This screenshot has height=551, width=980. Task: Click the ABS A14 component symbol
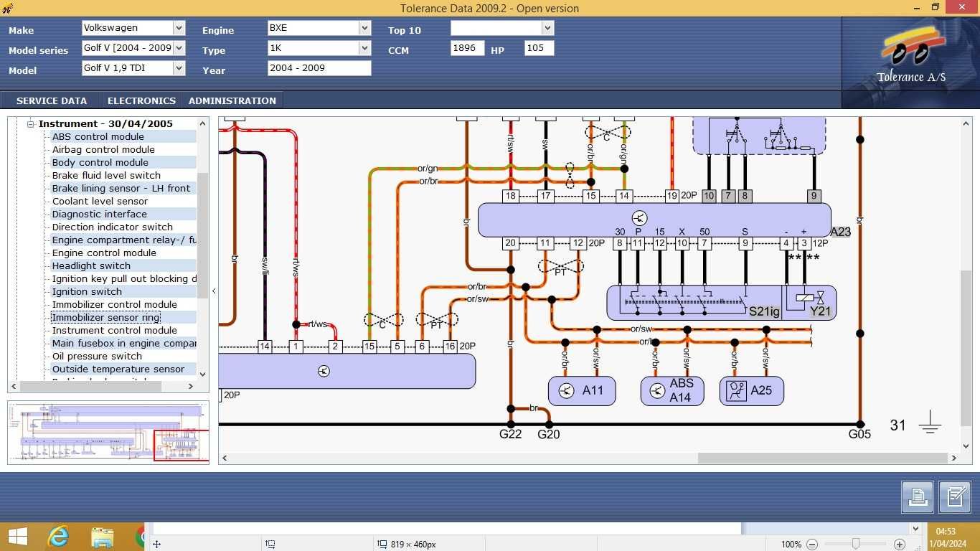(672, 391)
